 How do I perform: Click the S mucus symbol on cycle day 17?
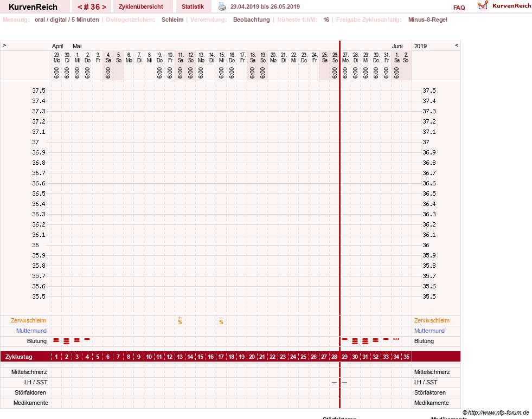click(221, 322)
